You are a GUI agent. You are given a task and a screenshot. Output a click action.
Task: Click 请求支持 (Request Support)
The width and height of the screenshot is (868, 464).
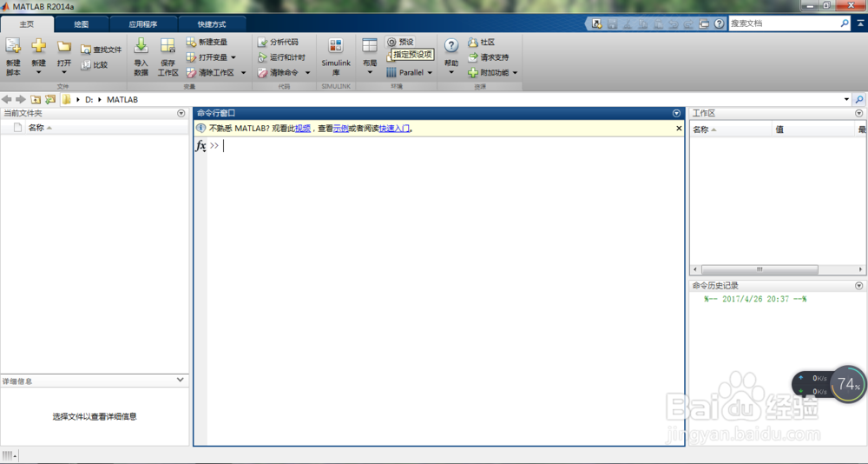(488, 57)
